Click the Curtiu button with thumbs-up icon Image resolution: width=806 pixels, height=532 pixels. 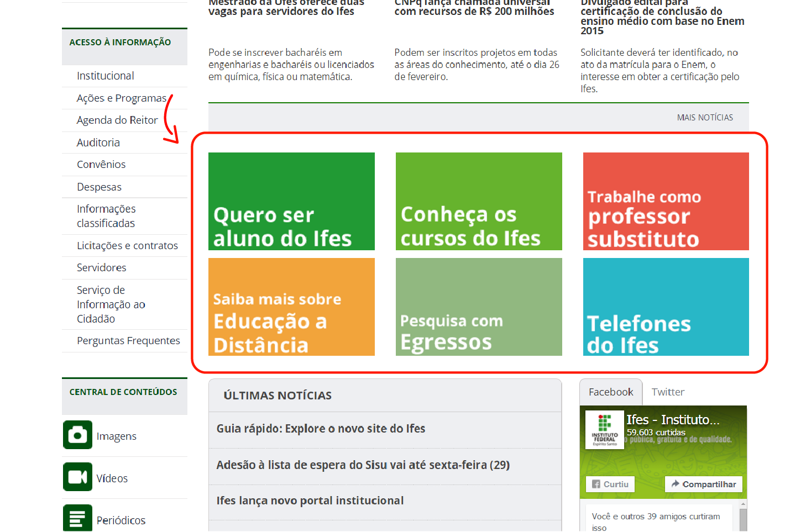pyautogui.click(x=610, y=484)
